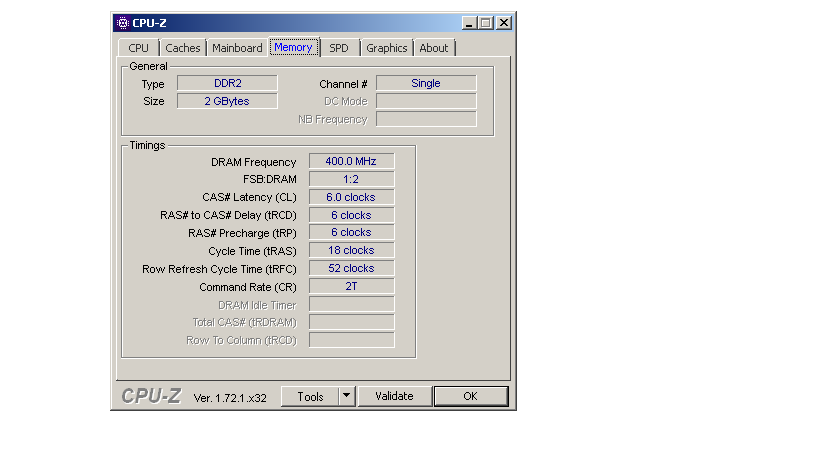Select the 18 clocks tRAS value
This screenshot has width=819, height=460.
point(352,250)
